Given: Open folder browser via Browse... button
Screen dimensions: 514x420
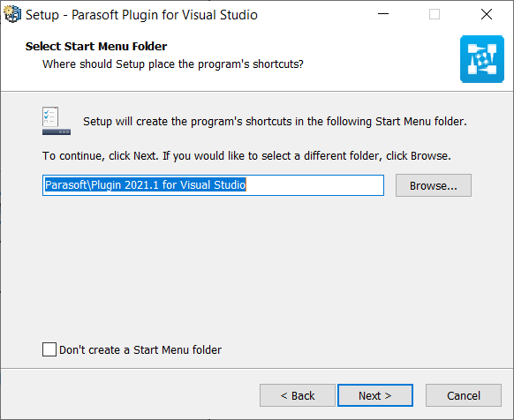Looking at the screenshot, I should [434, 185].
